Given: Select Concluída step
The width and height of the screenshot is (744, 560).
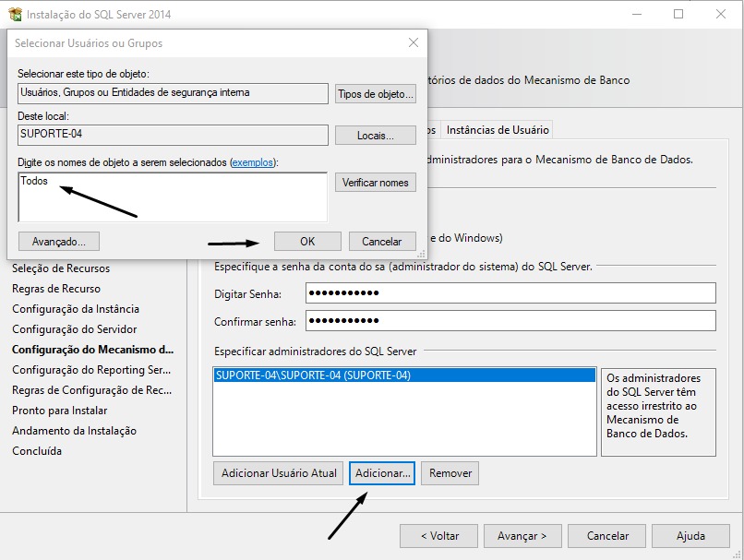Looking at the screenshot, I should pyautogui.click(x=37, y=451).
